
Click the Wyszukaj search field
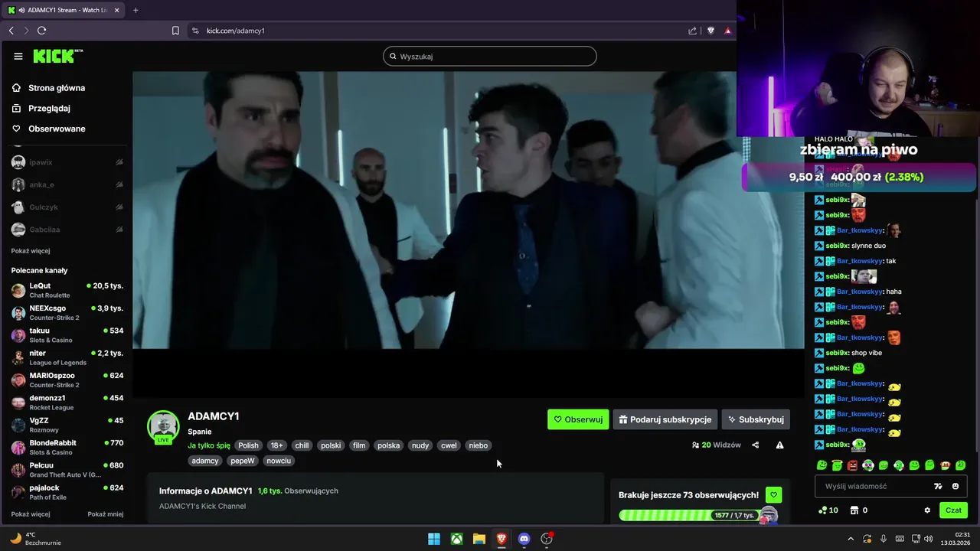490,56
